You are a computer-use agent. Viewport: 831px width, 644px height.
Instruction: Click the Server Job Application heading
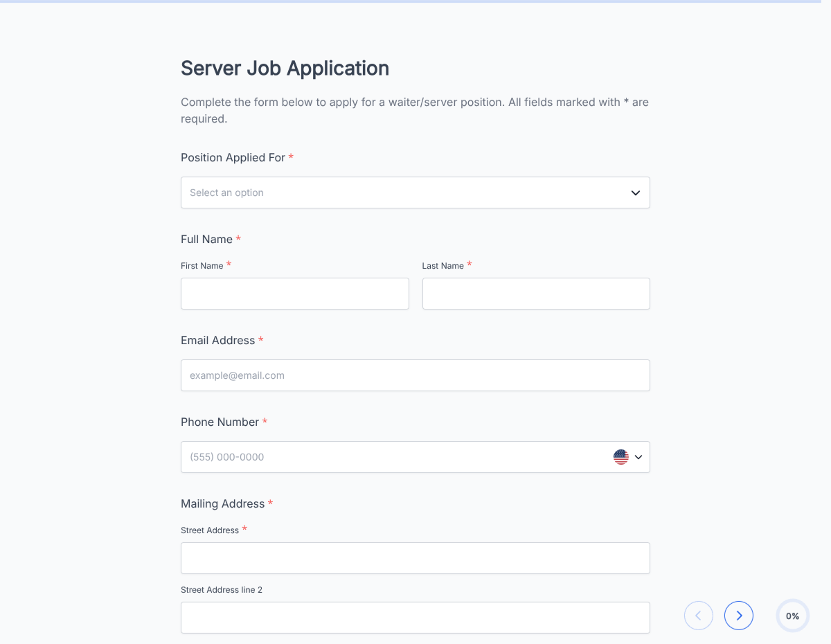(x=285, y=68)
